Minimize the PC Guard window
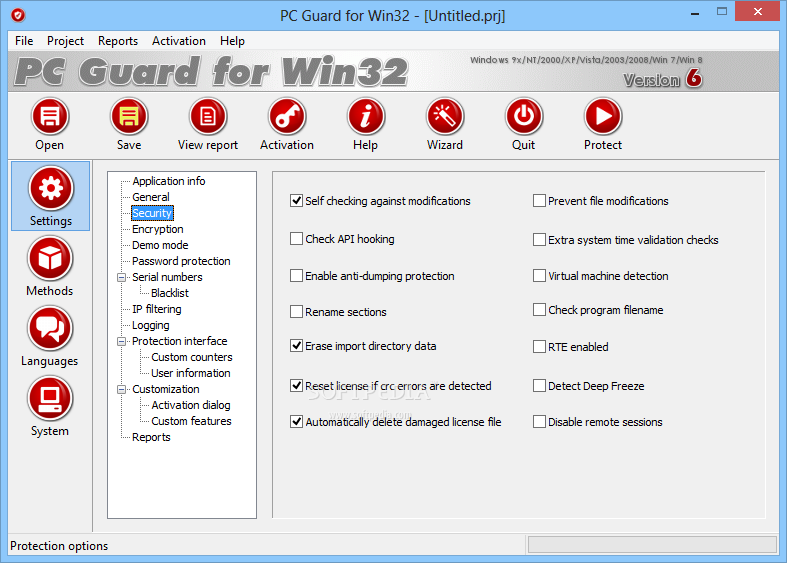This screenshot has height=563, width=787. 695,12
